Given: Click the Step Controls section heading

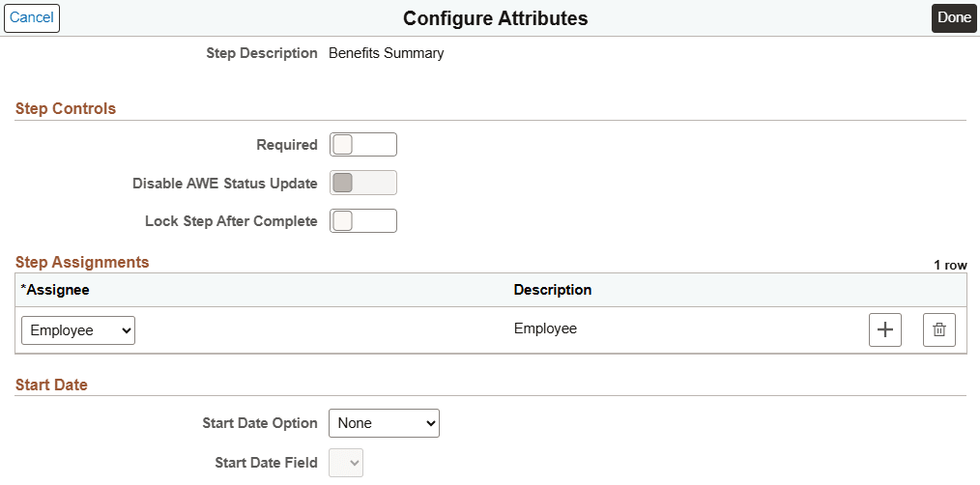Looking at the screenshot, I should click(66, 108).
